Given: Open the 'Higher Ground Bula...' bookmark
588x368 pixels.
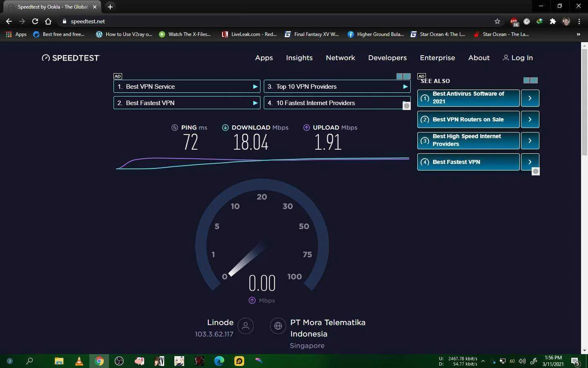Looking at the screenshot, I should [x=376, y=34].
